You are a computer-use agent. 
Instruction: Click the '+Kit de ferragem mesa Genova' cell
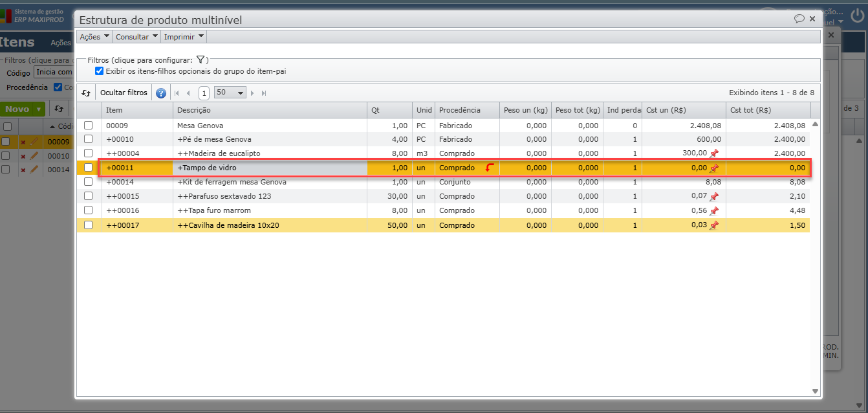270,182
